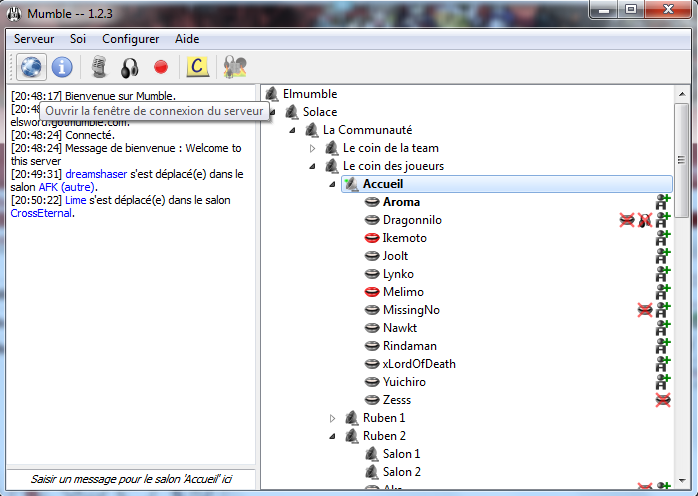The height and width of the screenshot is (496, 698).
Task: Select user xLordOfDeath
Action: [419, 364]
